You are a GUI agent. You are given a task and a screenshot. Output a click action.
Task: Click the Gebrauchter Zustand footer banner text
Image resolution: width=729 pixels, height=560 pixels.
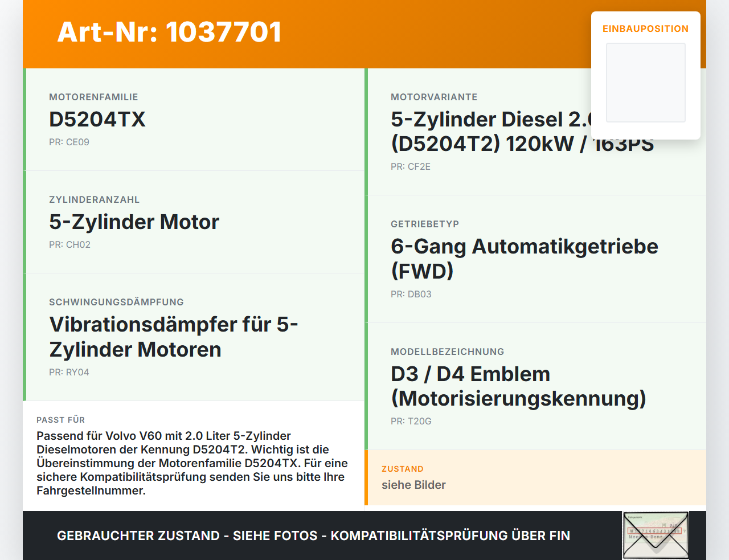click(x=313, y=536)
